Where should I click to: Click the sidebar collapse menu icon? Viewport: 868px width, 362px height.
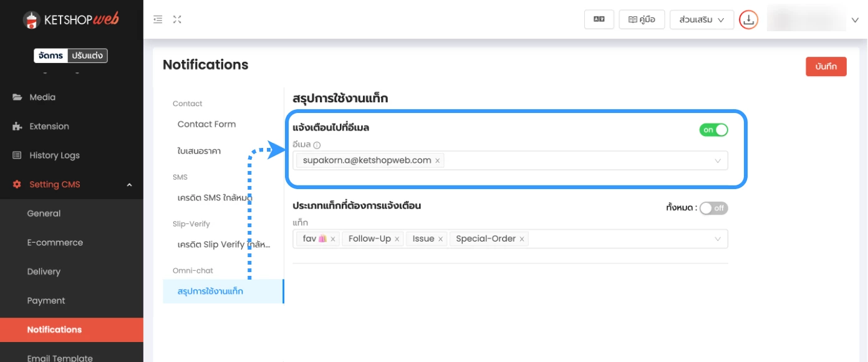[158, 19]
